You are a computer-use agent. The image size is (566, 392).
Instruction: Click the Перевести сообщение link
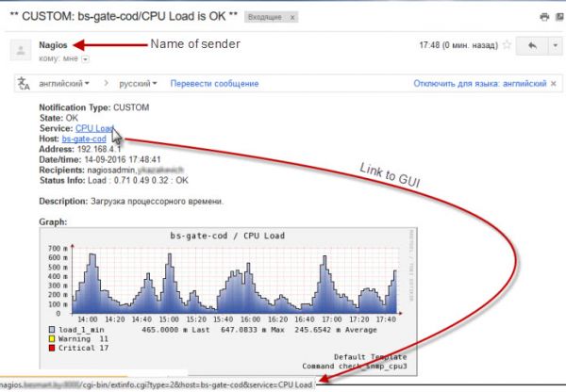coord(213,84)
